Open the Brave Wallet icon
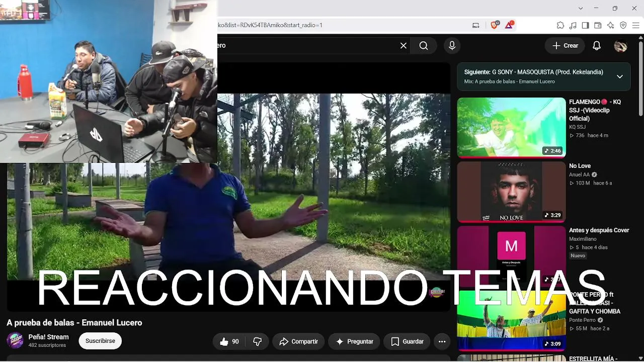The image size is (644, 362). coord(598,25)
